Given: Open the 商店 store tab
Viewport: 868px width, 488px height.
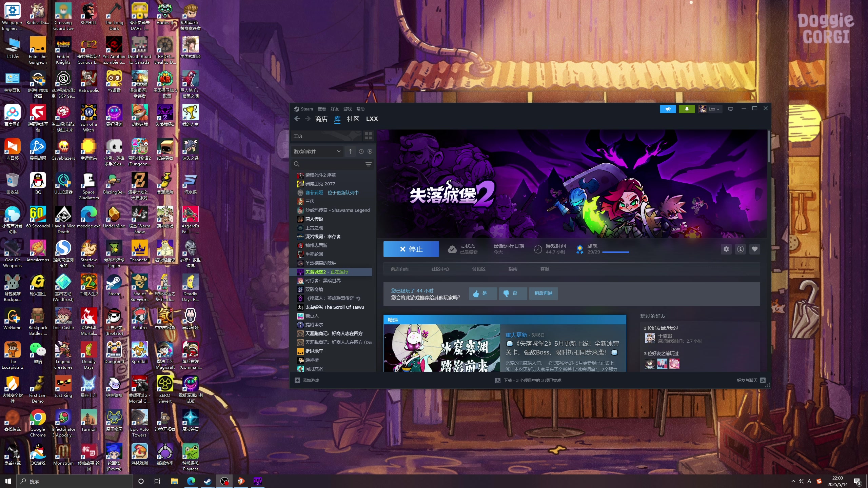Looking at the screenshot, I should point(321,119).
